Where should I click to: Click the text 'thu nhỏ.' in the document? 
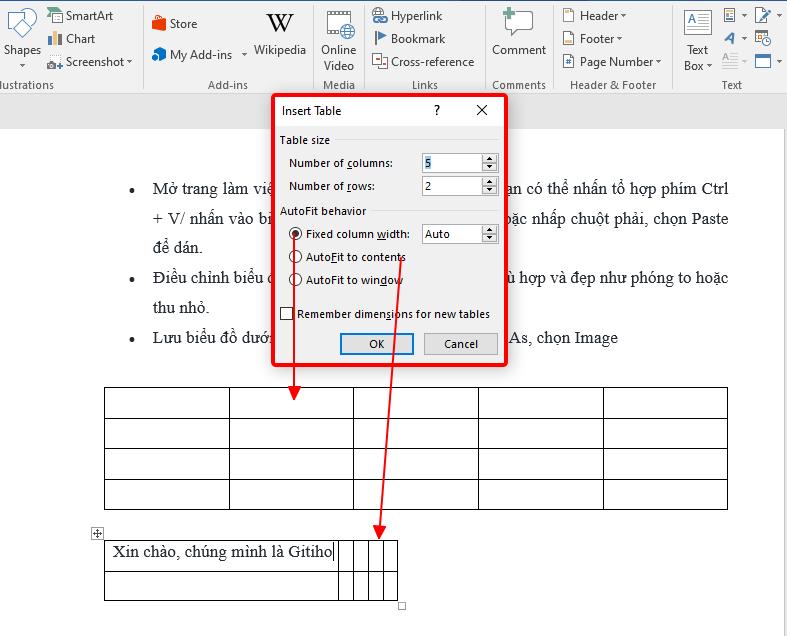point(181,307)
